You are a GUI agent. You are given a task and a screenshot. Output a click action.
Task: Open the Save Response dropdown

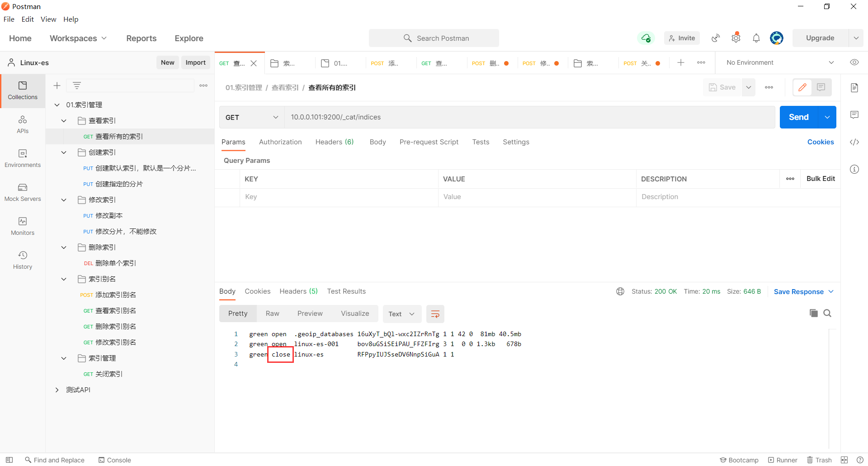click(x=803, y=292)
